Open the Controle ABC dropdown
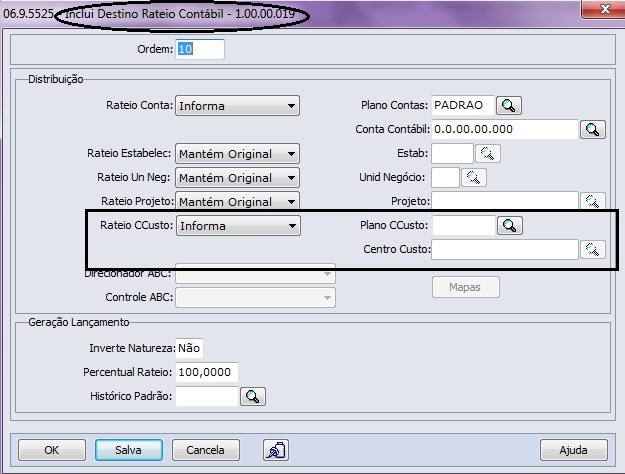The image size is (625, 474). (x=256, y=297)
